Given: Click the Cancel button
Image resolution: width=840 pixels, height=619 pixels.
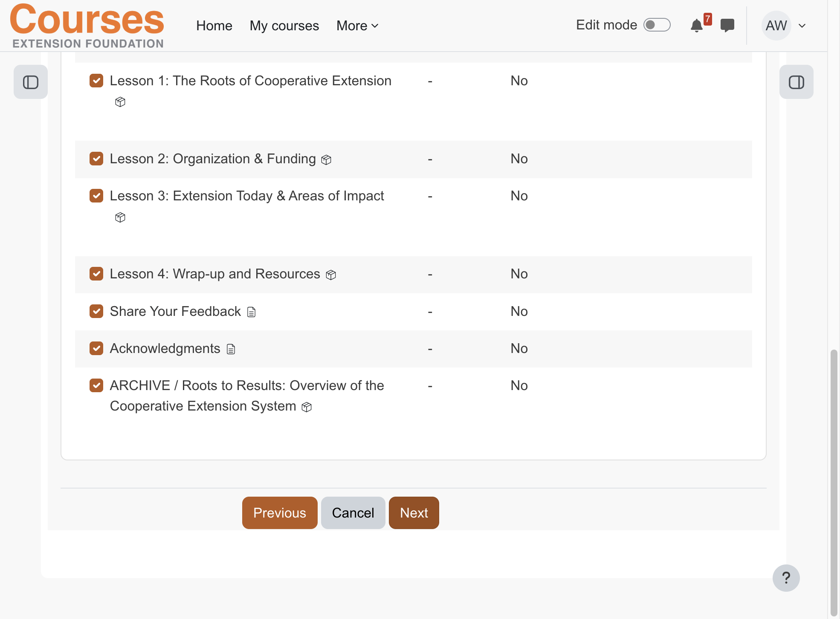Looking at the screenshot, I should pyautogui.click(x=353, y=513).
